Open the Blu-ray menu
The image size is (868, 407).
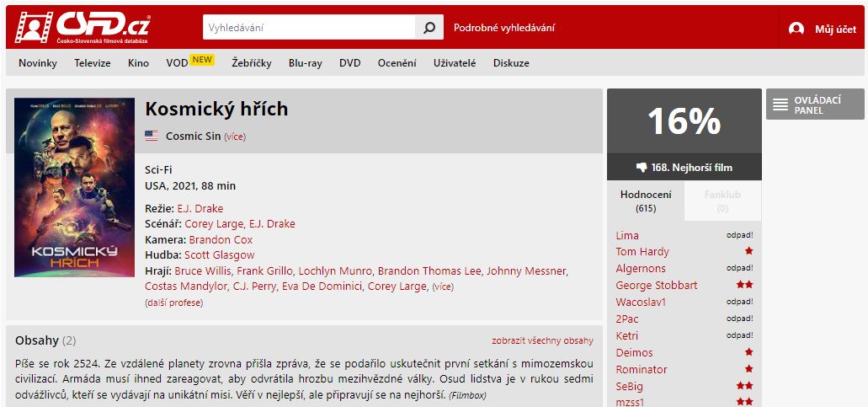pos(305,63)
